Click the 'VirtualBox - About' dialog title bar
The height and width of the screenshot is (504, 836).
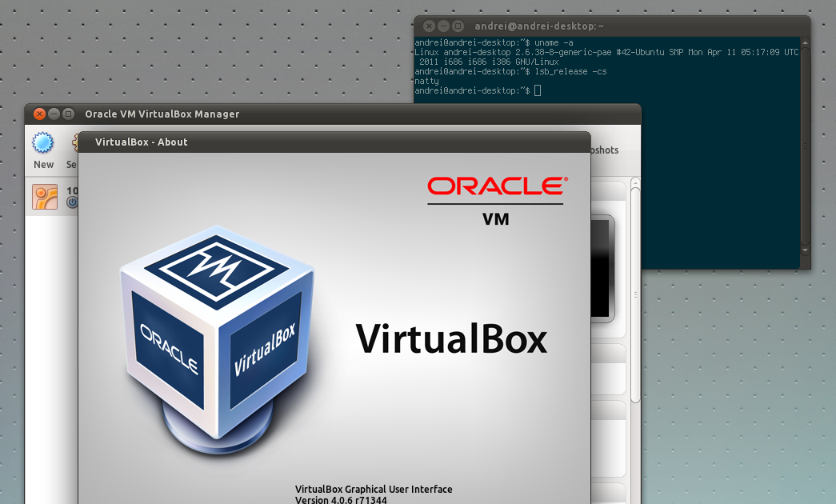[x=334, y=142]
